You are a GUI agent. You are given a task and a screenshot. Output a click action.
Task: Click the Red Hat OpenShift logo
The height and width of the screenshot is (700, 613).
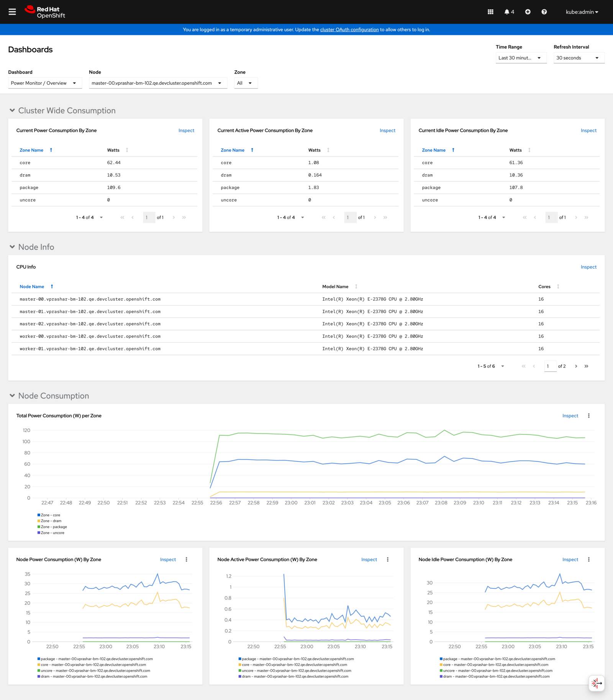(45, 12)
